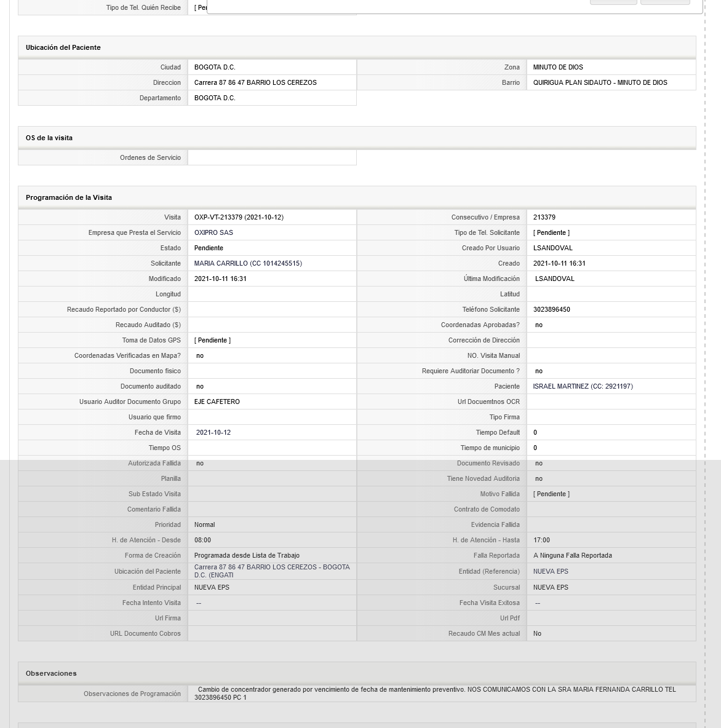The image size is (721, 728).
Task: Select the Recaudo CM Mes actual value No
Action: tap(537, 634)
